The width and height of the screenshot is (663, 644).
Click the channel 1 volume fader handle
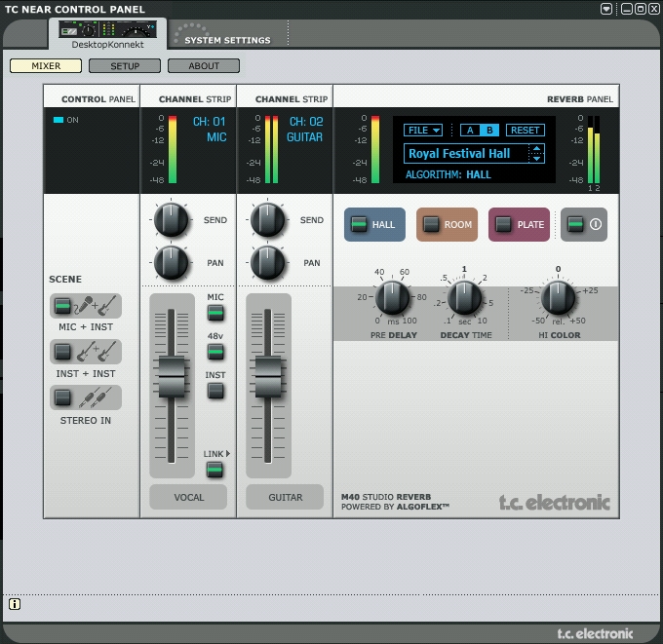(x=172, y=376)
